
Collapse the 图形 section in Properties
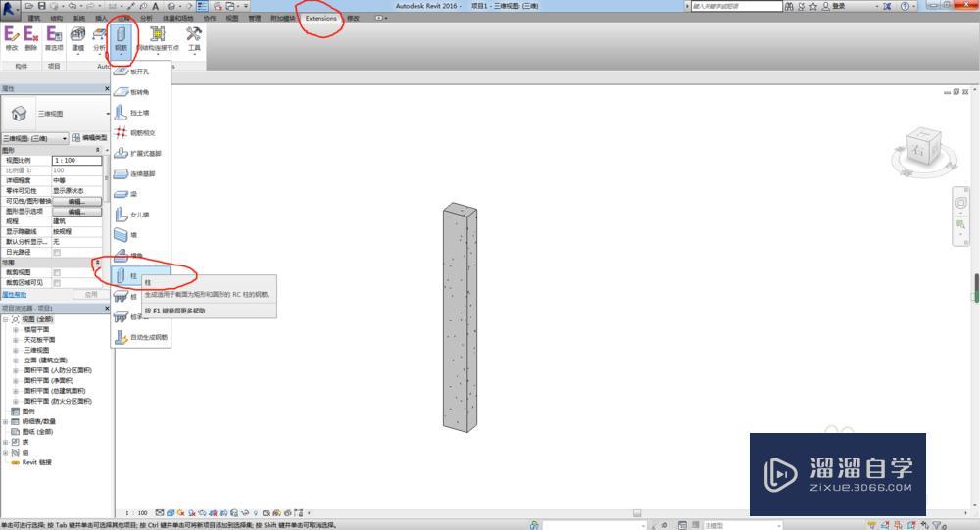(97, 150)
